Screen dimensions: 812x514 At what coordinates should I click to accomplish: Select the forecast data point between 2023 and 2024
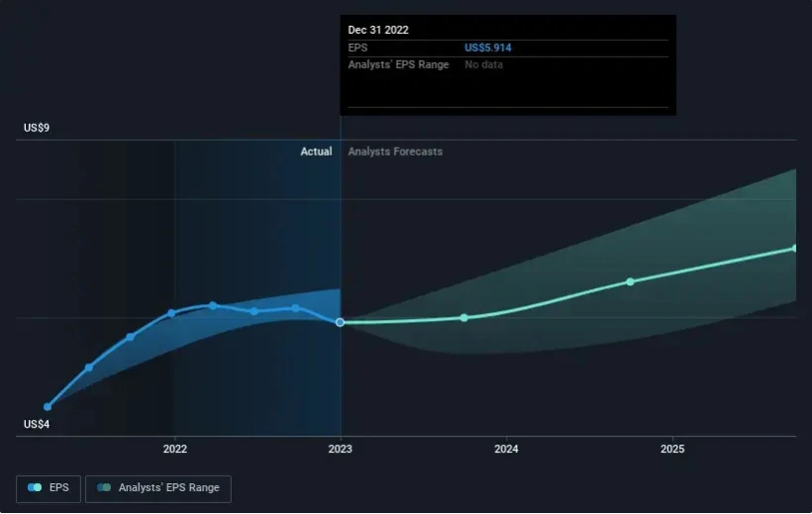pos(464,317)
